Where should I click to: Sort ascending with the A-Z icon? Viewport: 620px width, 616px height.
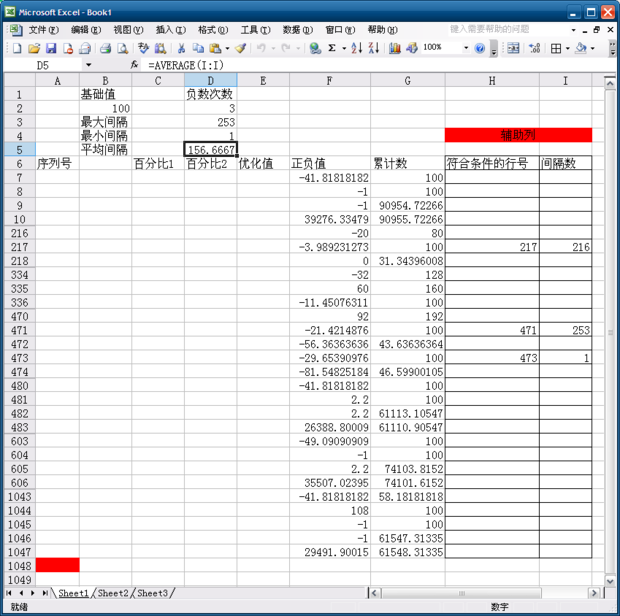coord(356,48)
